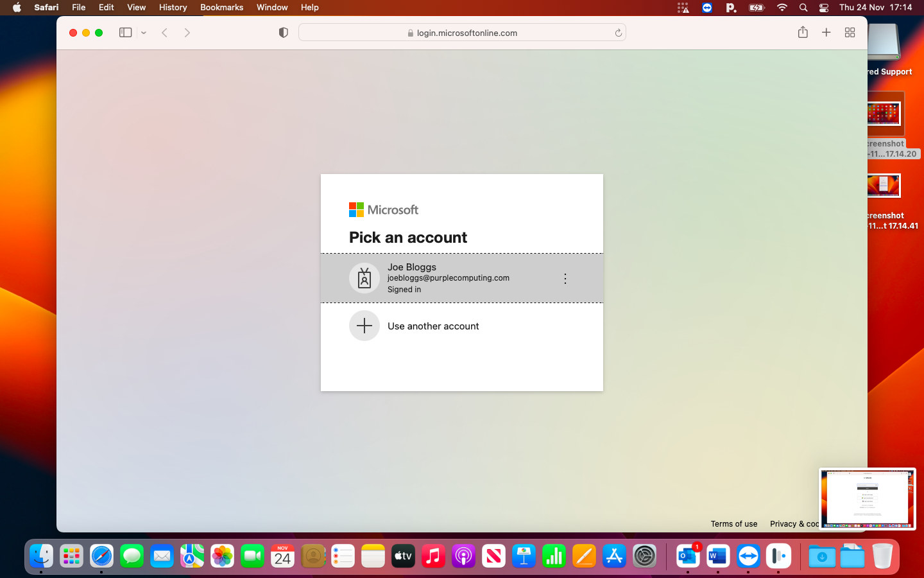Open the three-dot options for Joe Bloggs
The image size is (924, 578).
pos(565,278)
